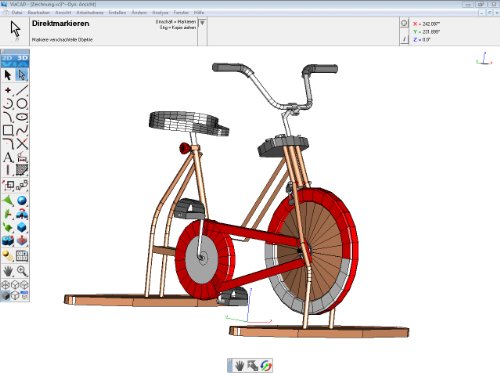Enable the shaded view display mode
500x375 pixels.
[5, 295]
